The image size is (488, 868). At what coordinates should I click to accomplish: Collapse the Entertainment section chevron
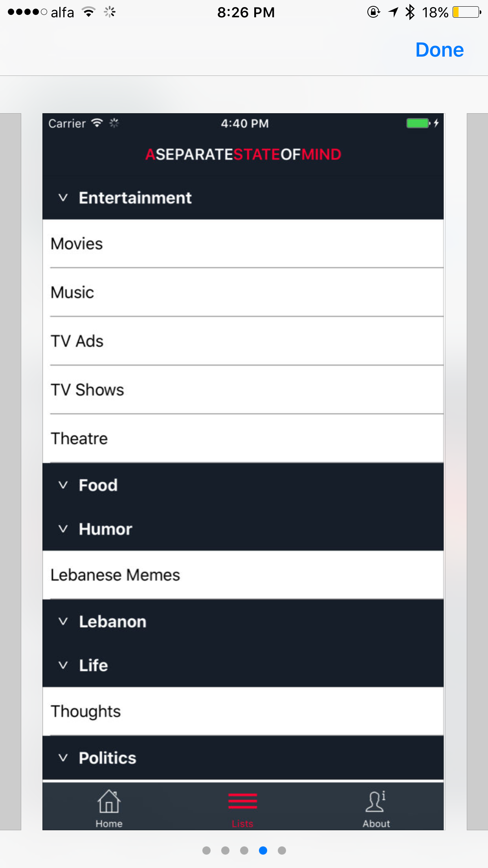pos(63,198)
